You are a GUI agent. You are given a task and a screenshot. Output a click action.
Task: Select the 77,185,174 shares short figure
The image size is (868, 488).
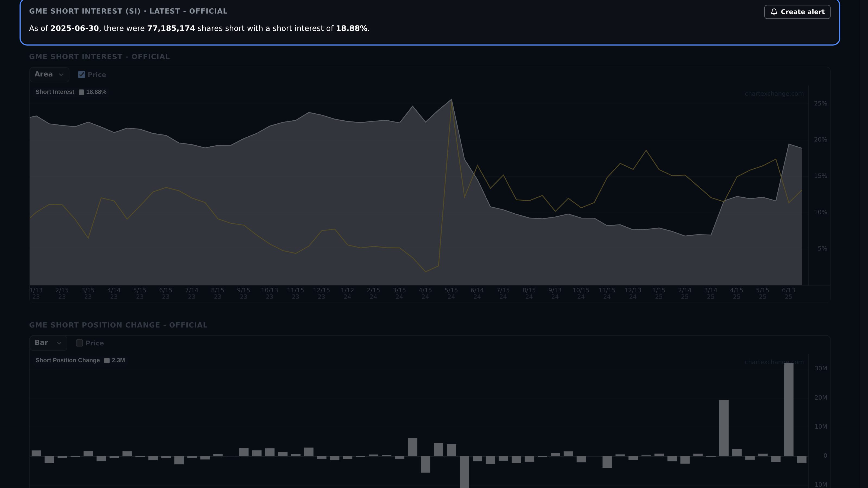tap(171, 28)
